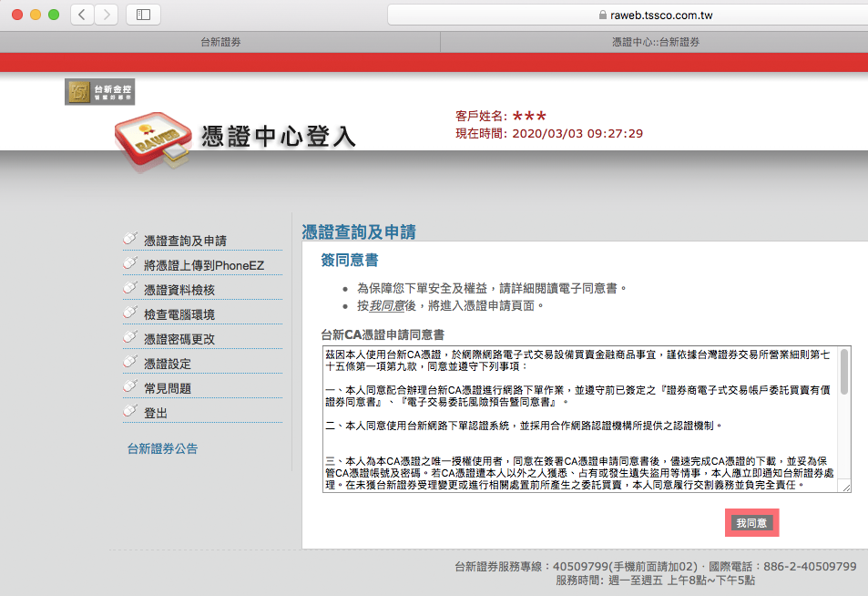Open the 台新證券公告 announcements link
868x596 pixels.
[x=162, y=448]
